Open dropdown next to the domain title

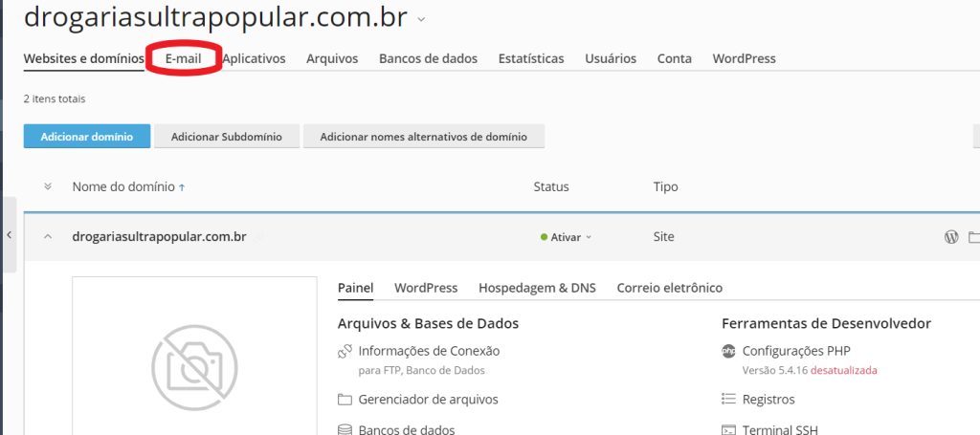421,19
